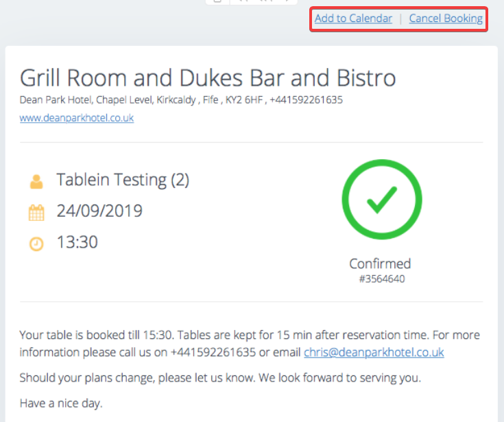This screenshot has width=504, height=422.
Task: Click the 'Your table is booked till 15:30' sentence
Action: pos(97,335)
